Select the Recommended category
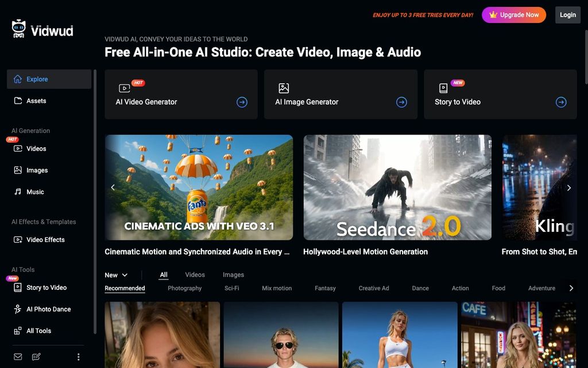The width and height of the screenshot is (588, 368). (x=125, y=289)
